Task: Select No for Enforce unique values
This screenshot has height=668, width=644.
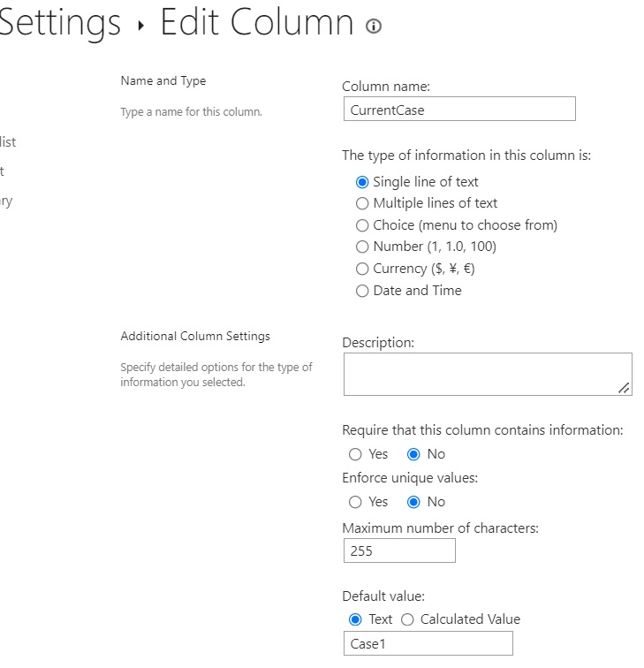Action: tap(413, 502)
